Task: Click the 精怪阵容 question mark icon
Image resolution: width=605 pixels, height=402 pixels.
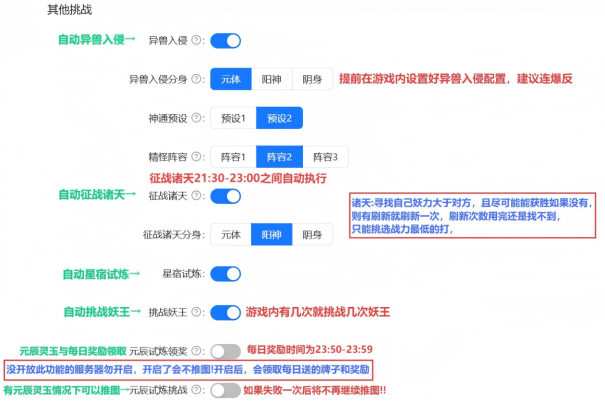Action: (196, 157)
